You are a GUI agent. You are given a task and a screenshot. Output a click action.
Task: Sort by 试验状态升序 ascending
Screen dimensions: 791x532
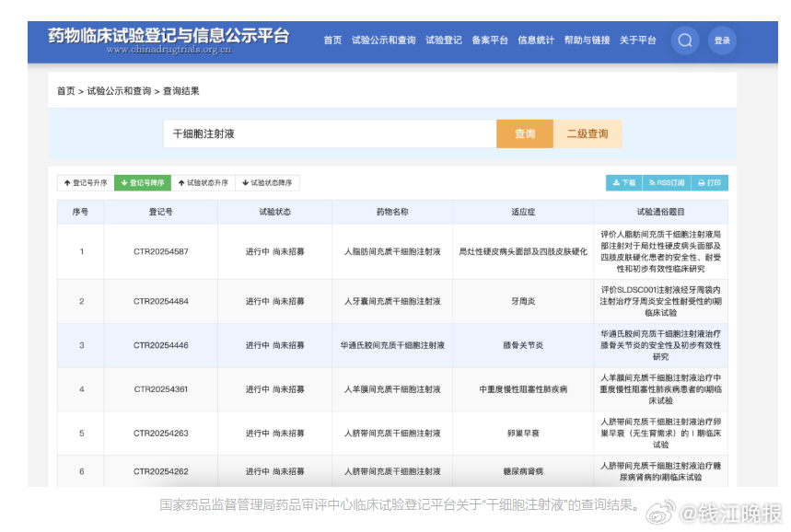click(203, 183)
